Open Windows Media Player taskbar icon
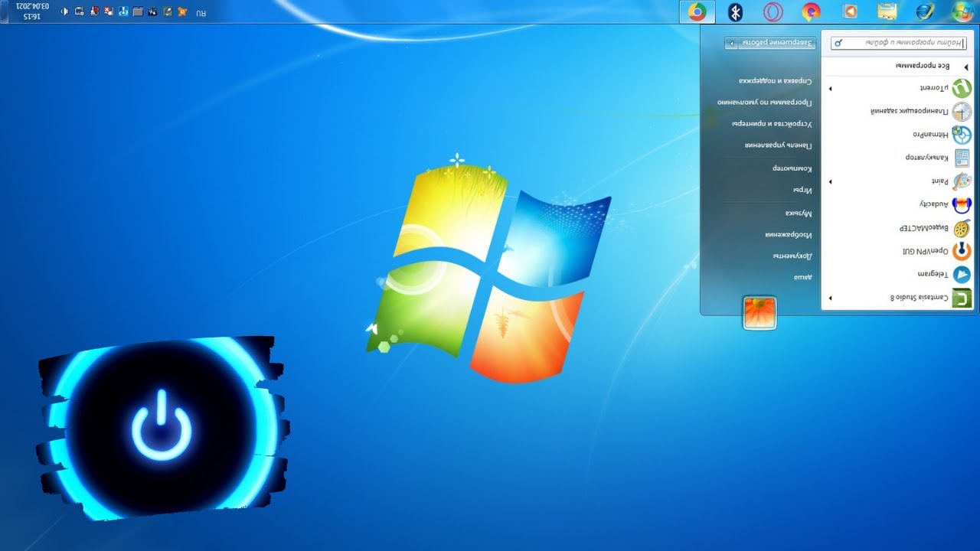 coord(850,11)
